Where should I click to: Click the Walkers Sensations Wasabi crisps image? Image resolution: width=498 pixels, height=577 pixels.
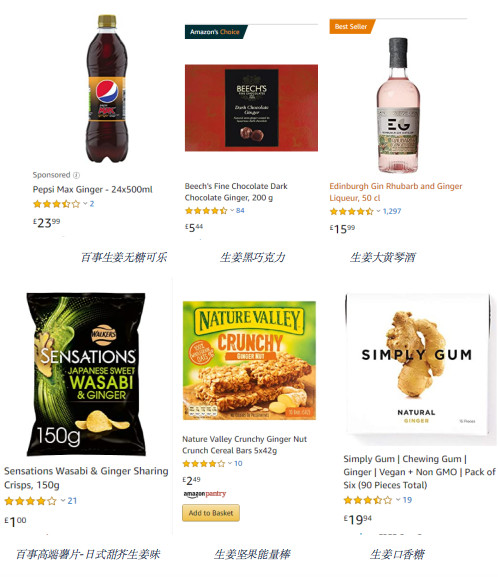click(86, 374)
